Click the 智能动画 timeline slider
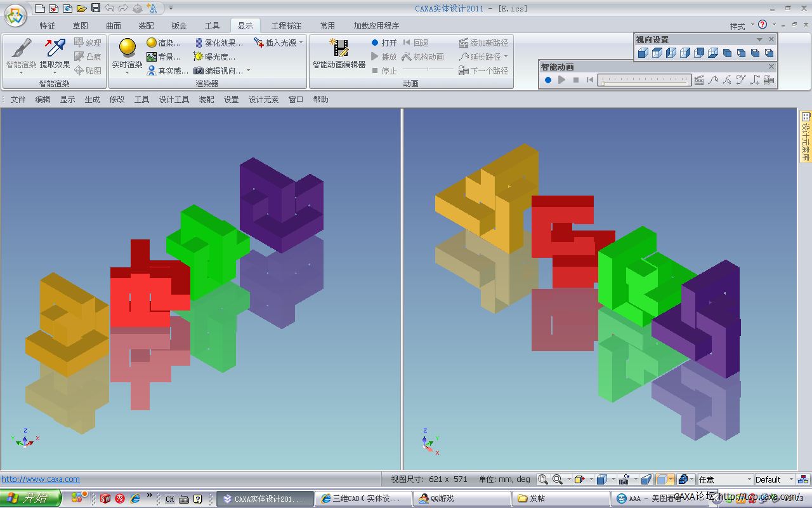This screenshot has width=812, height=508. click(644, 80)
